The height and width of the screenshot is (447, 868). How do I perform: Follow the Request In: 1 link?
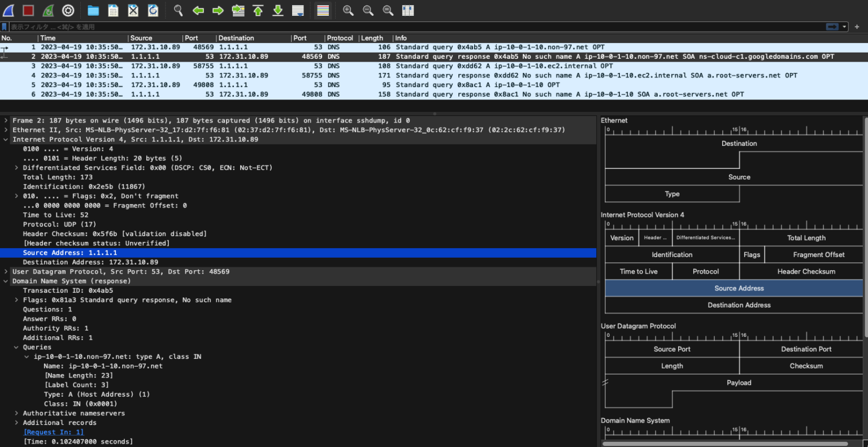pos(53,432)
